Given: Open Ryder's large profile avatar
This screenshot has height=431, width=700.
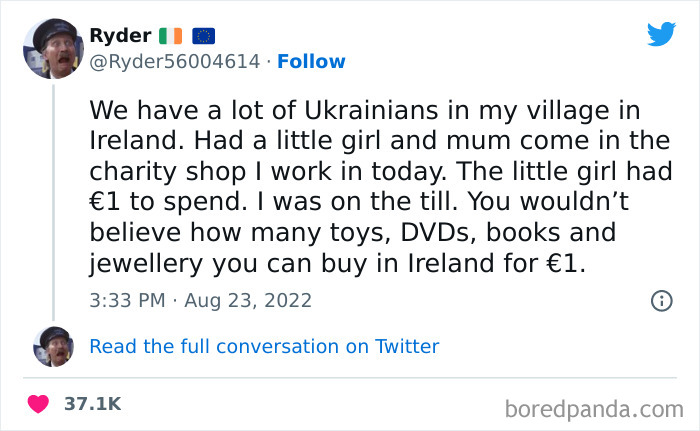Looking at the screenshot, I should 54,48.
